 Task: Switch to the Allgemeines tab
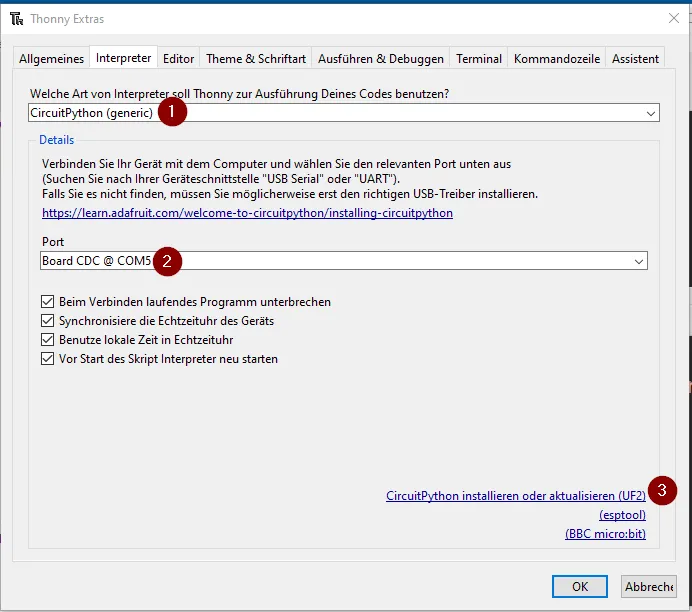tap(51, 59)
